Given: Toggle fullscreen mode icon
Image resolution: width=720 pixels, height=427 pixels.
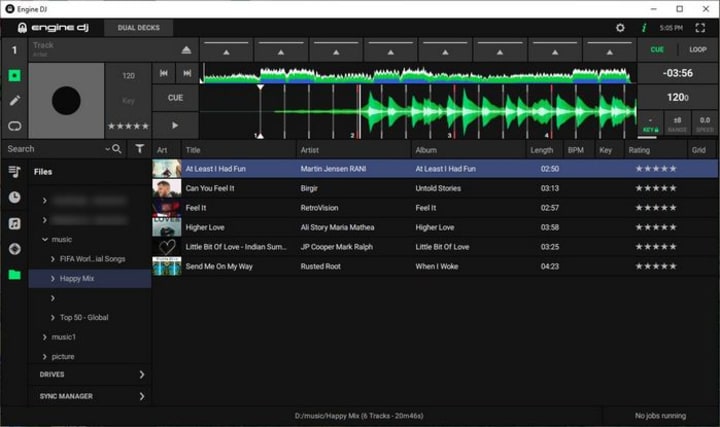Looking at the screenshot, I should [x=700, y=28].
